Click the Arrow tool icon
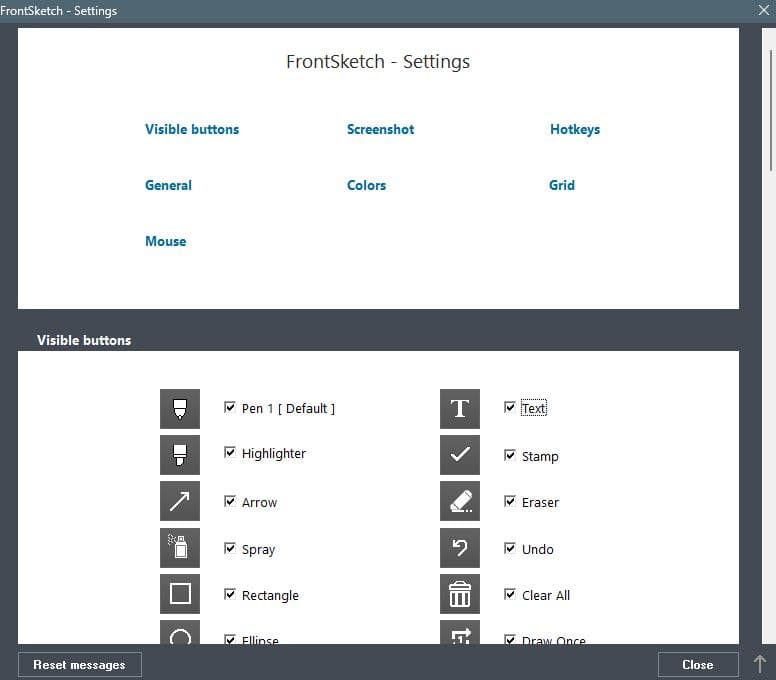This screenshot has height=680, width=776. (x=180, y=501)
